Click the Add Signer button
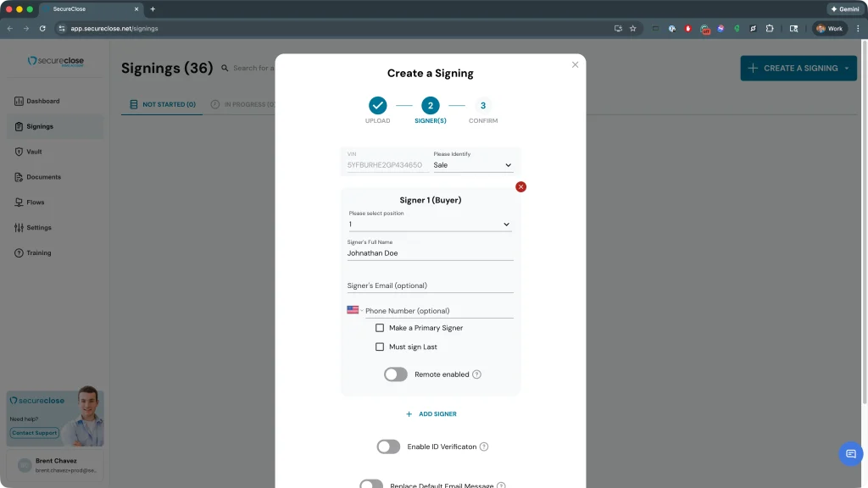The image size is (868, 488). tap(431, 414)
